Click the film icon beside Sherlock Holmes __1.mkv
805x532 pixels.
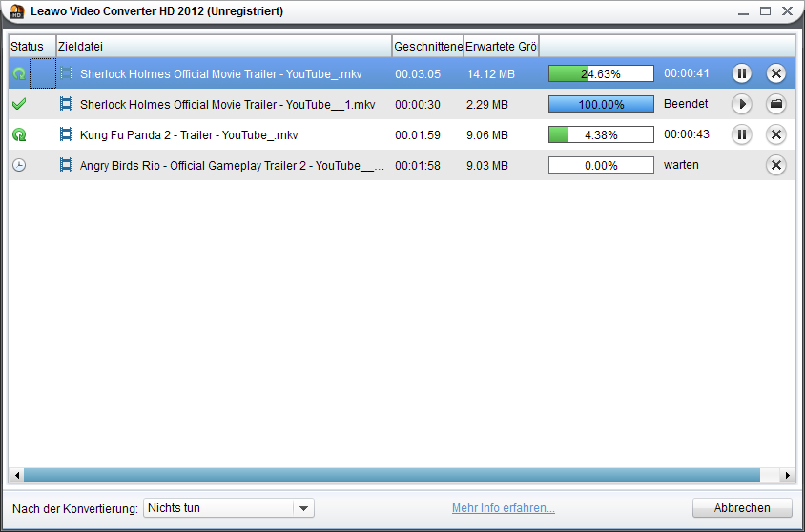66,104
